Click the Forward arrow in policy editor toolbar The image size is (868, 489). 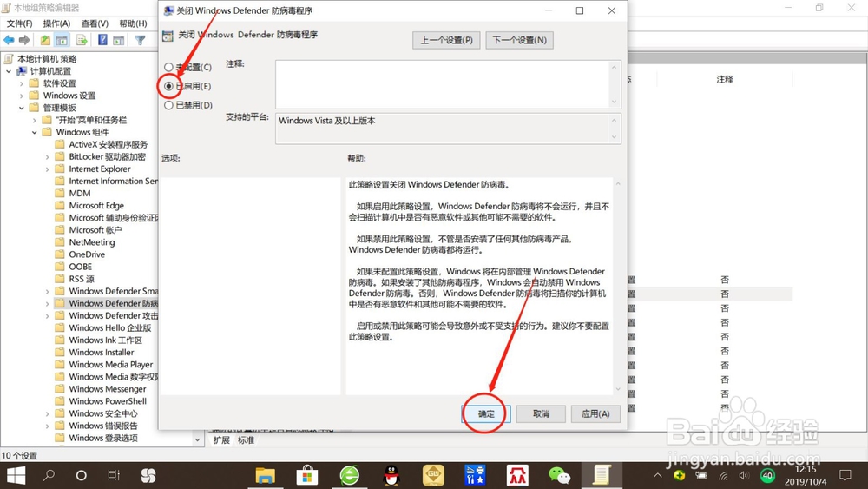click(x=24, y=40)
